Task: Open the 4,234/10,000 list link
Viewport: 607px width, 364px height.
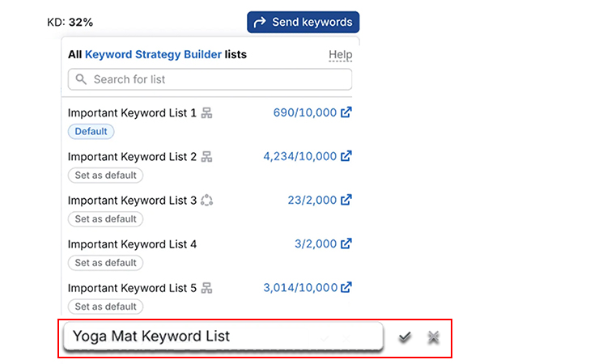Action: point(300,156)
